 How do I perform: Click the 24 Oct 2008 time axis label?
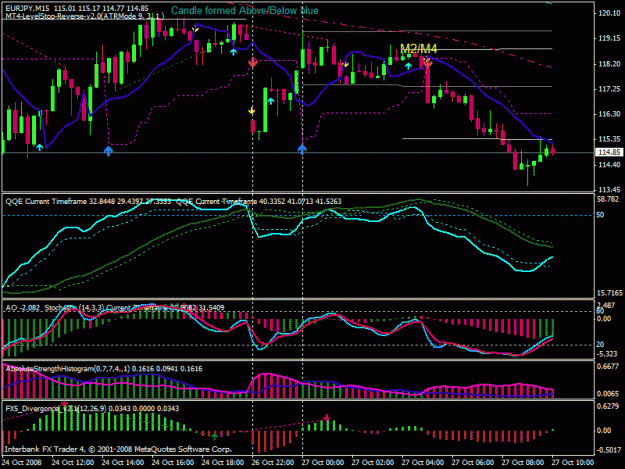point(22,462)
